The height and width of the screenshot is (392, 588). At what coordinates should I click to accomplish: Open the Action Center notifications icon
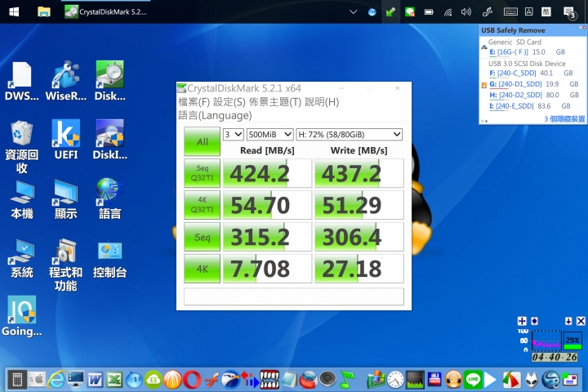click(x=570, y=12)
